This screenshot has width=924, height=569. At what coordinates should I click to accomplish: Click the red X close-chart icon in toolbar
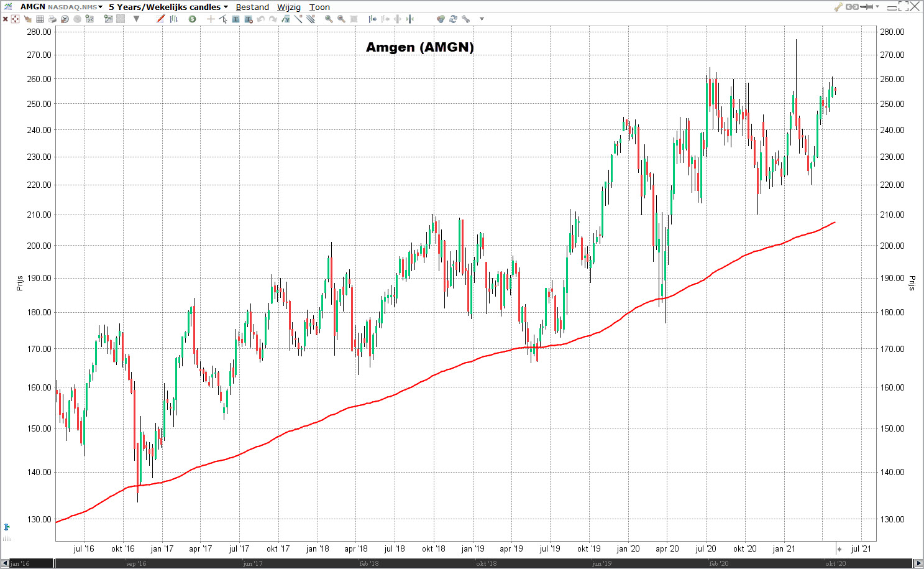coord(5,19)
